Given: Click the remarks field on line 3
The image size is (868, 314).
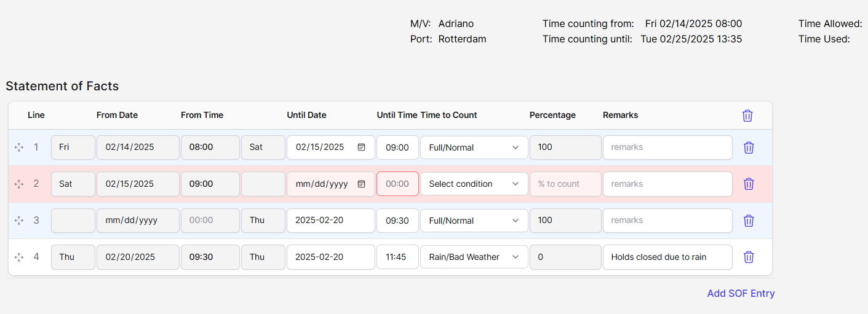Looking at the screenshot, I should pos(667,221).
